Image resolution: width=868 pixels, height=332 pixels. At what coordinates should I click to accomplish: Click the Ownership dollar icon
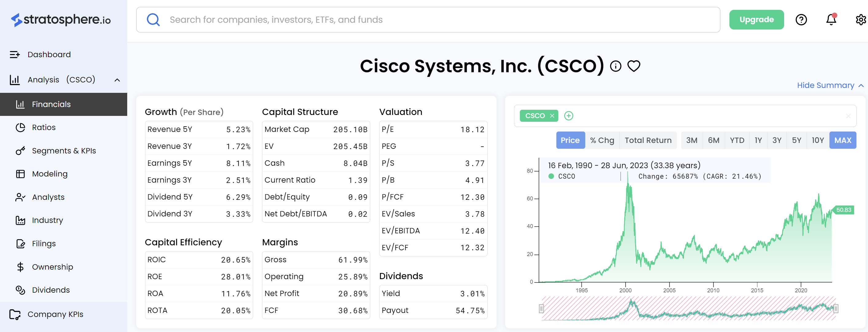[20, 267]
